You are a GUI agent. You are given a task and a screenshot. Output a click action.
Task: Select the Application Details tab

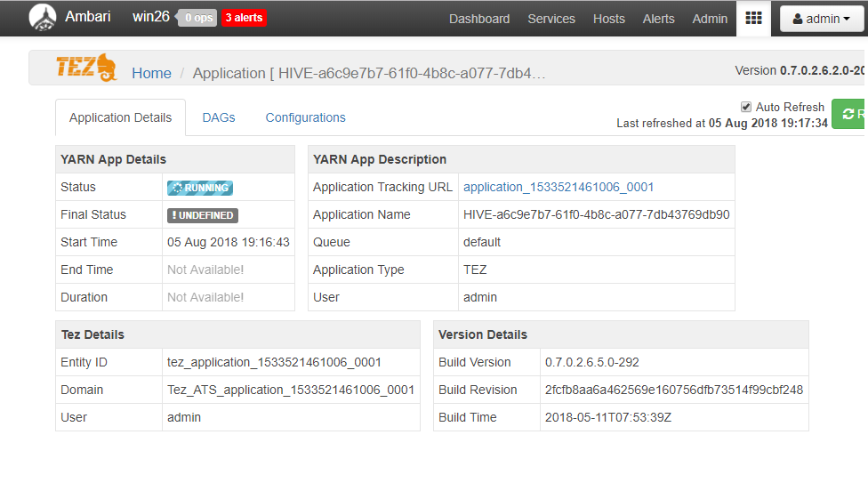click(121, 117)
